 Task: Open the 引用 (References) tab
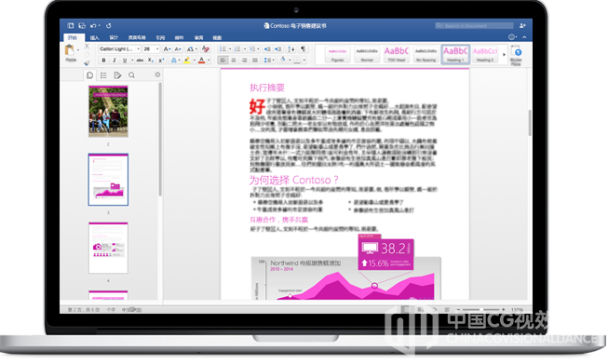tap(160, 37)
